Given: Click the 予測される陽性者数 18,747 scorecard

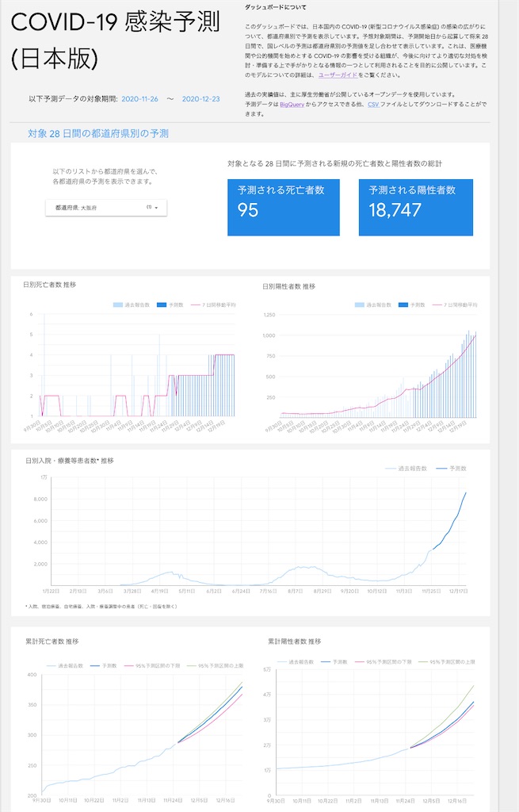Looking at the screenshot, I should coord(415,207).
